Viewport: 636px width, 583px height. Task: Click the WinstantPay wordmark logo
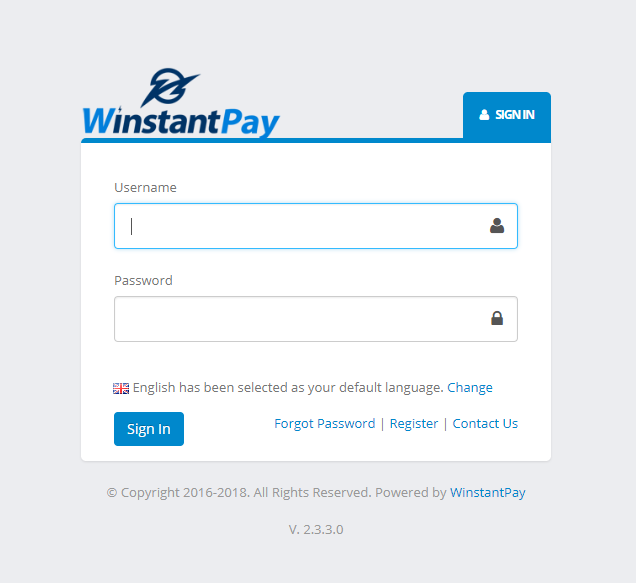pyautogui.click(x=181, y=122)
